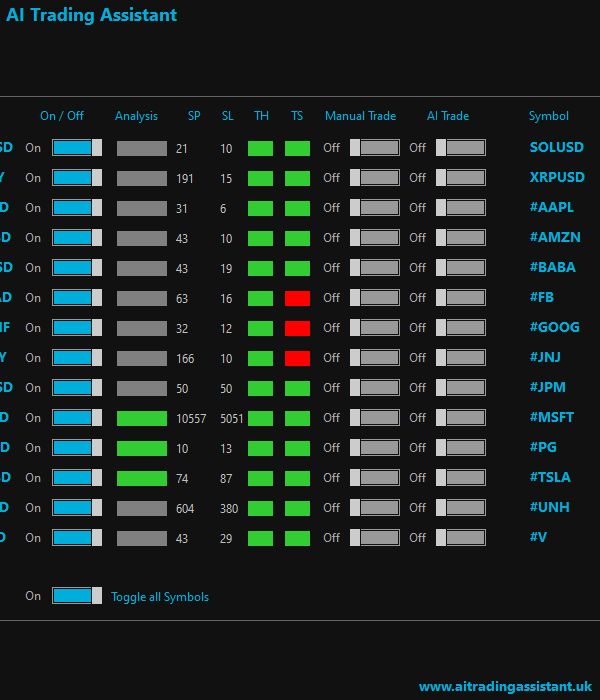The width and height of the screenshot is (600, 700).
Task: Toggle the On/Off switch for SOLUSD row
Action: point(77,148)
